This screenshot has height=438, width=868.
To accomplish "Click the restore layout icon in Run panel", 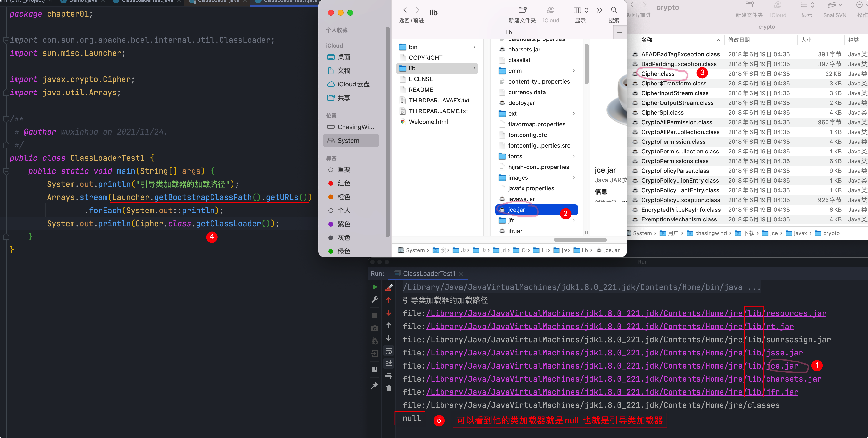I will (375, 369).
